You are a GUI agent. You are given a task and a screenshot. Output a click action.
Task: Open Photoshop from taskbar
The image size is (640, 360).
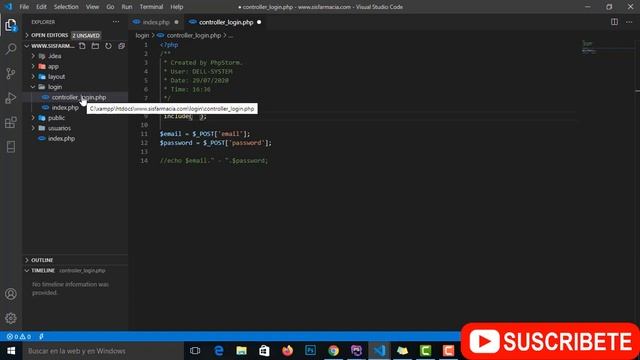point(311,351)
